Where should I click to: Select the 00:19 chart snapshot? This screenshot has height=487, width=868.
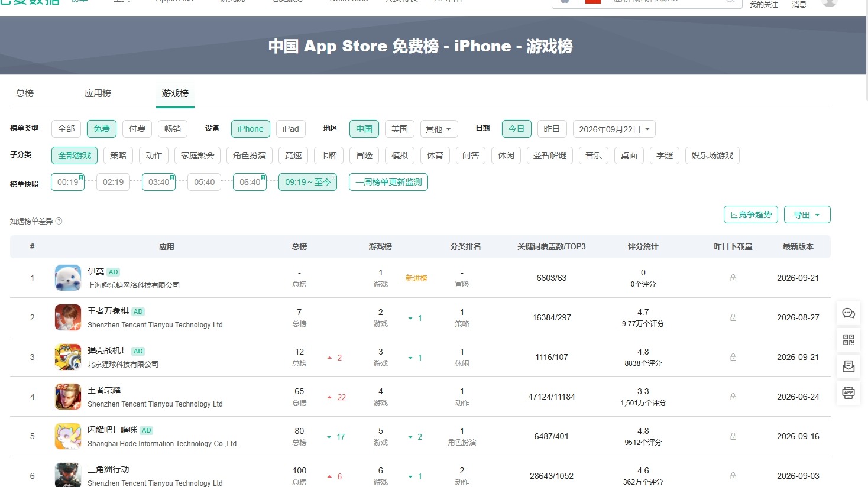click(x=67, y=182)
